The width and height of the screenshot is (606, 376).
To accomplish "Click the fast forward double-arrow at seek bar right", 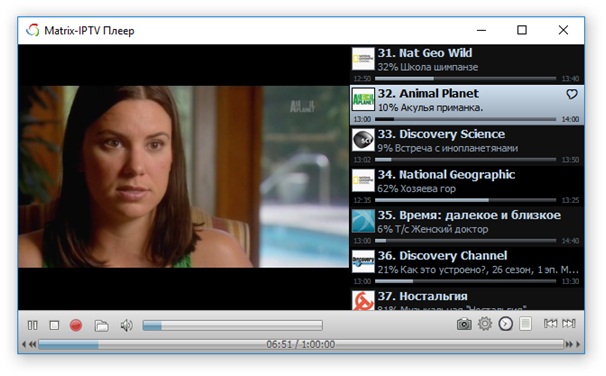I will coord(569,344).
